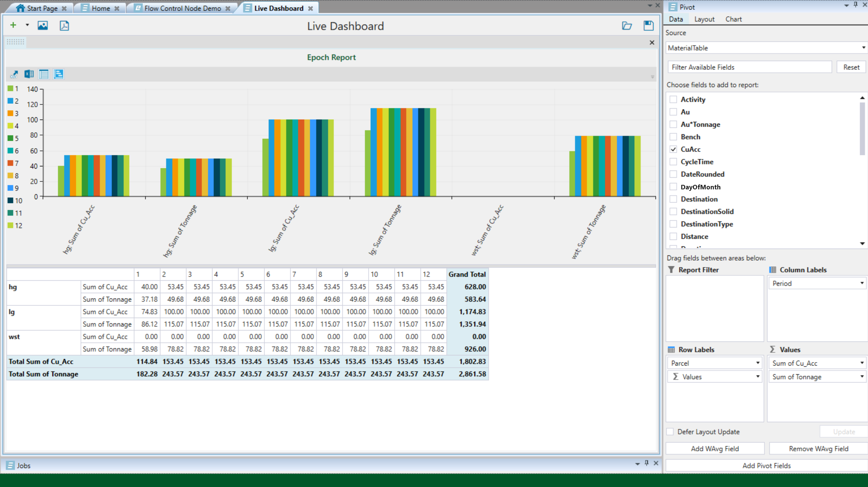868x487 pixels.
Task: Export dashboard to PDF
Action: 64,25
